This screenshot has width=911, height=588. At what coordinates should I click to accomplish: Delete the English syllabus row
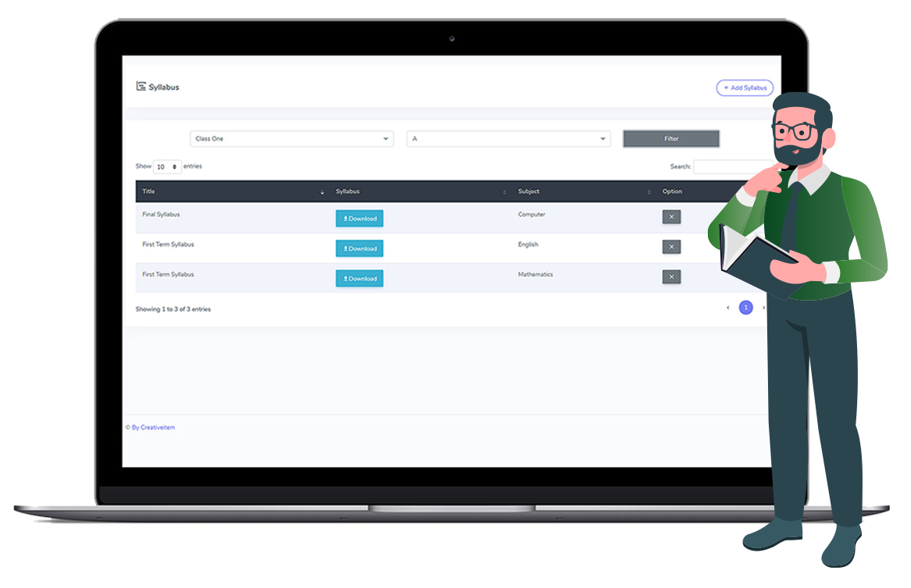(x=671, y=247)
